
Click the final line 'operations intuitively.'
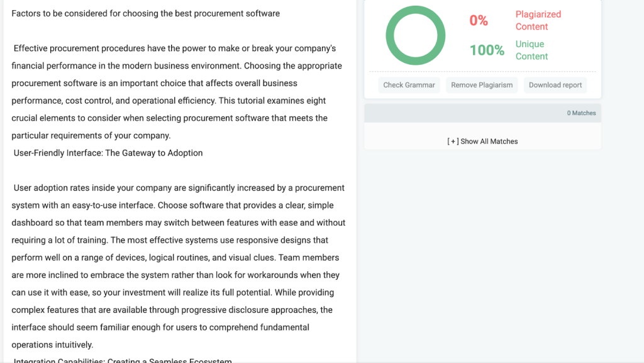(x=52, y=345)
